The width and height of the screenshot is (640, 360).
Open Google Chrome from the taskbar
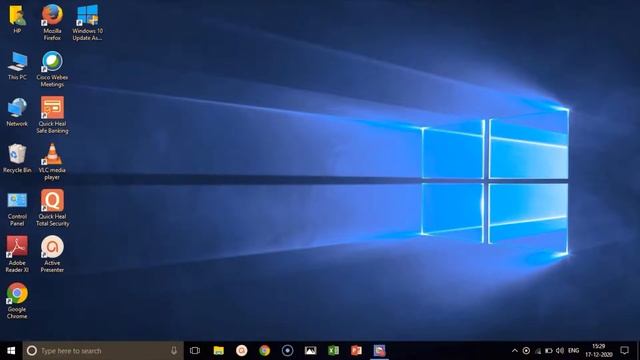coord(264,351)
